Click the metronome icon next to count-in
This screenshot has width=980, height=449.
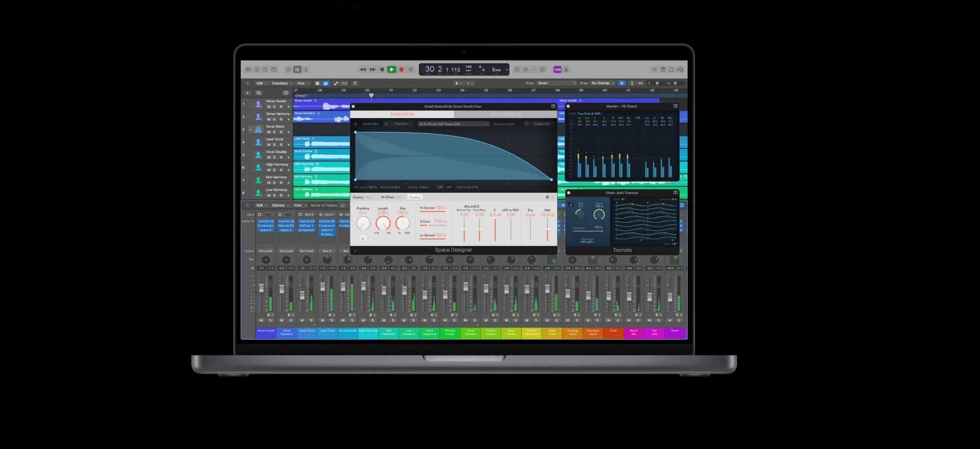click(x=566, y=69)
